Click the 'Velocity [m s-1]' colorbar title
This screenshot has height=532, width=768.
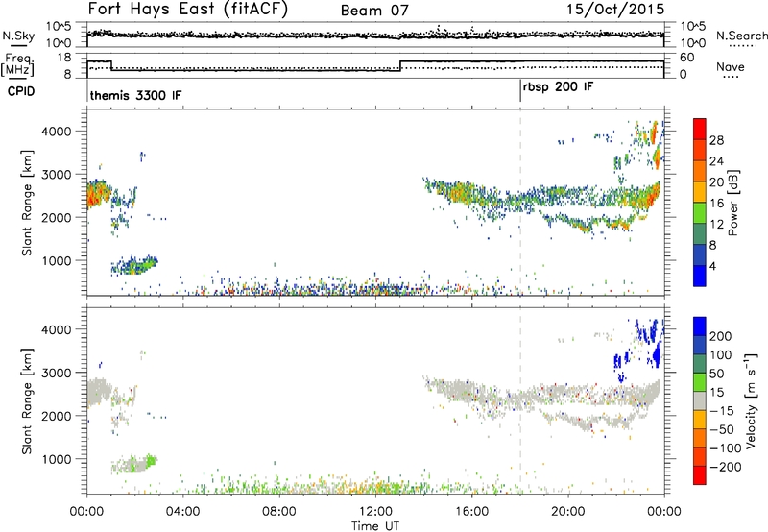pos(751,400)
